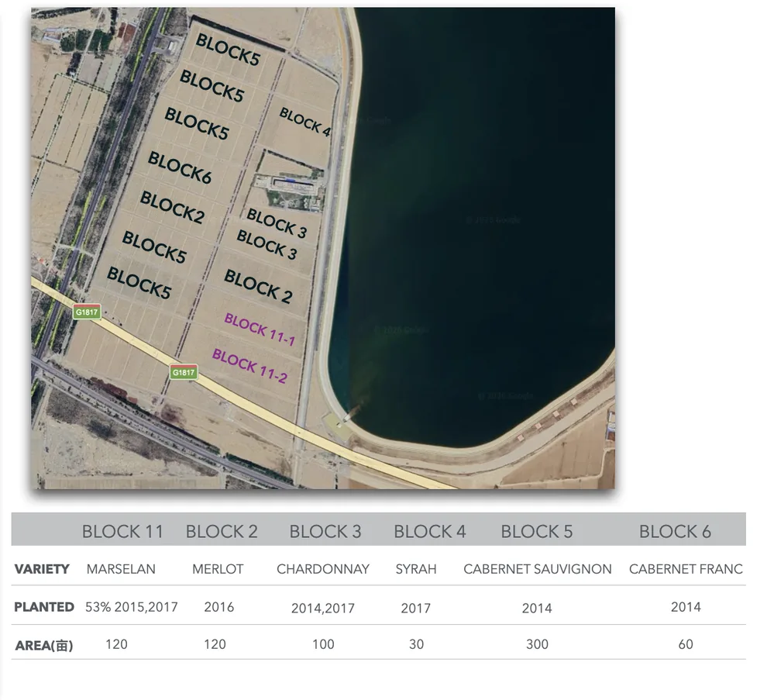774x700 pixels.
Task: Click the area value 30
Action: pyautogui.click(x=416, y=645)
